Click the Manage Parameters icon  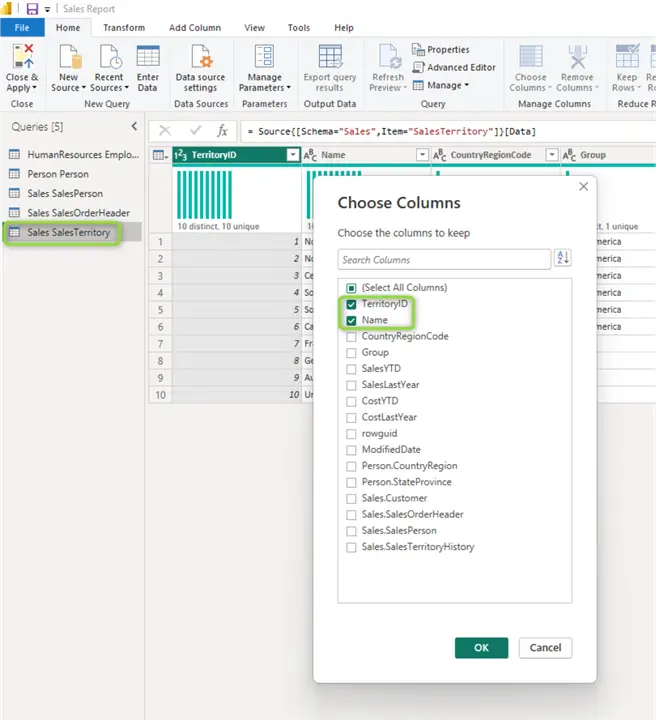265,56
